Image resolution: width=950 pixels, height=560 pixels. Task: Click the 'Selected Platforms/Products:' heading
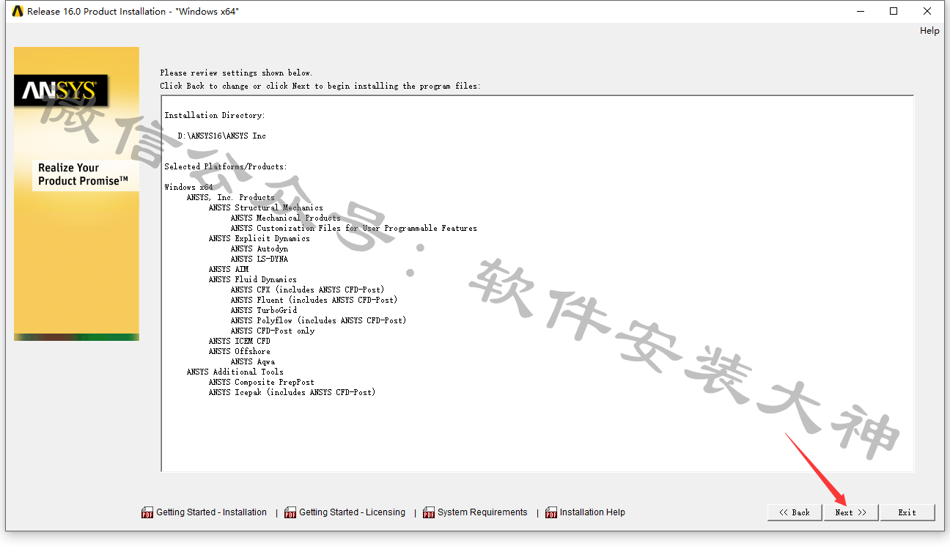point(226,167)
